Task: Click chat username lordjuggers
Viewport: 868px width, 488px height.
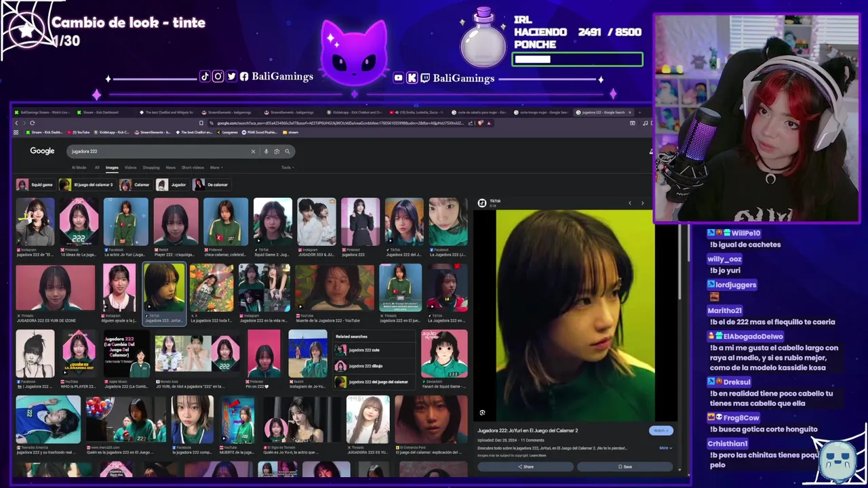Action: pos(736,285)
